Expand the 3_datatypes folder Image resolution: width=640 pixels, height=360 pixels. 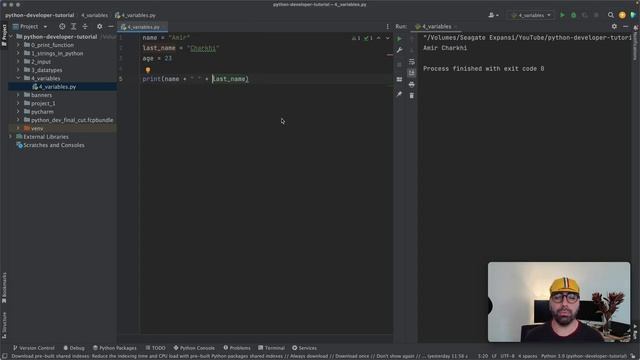click(18, 70)
